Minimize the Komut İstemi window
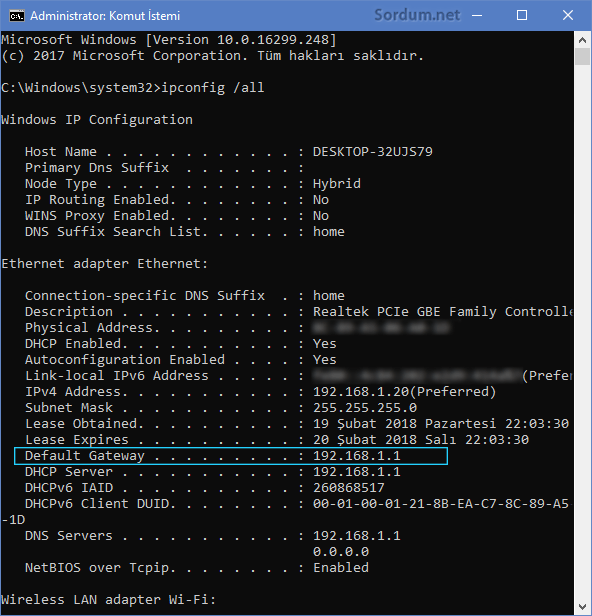Screen dimensions: 592x616 (477, 16)
